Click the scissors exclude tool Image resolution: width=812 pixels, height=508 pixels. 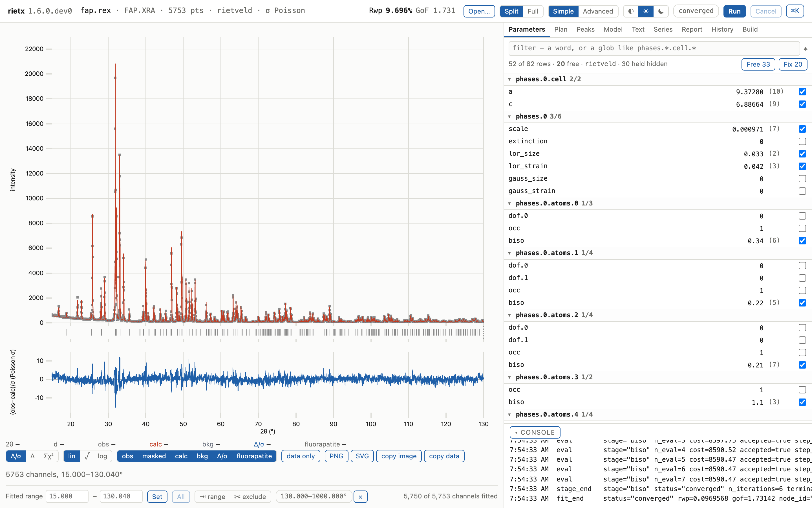coord(250,497)
